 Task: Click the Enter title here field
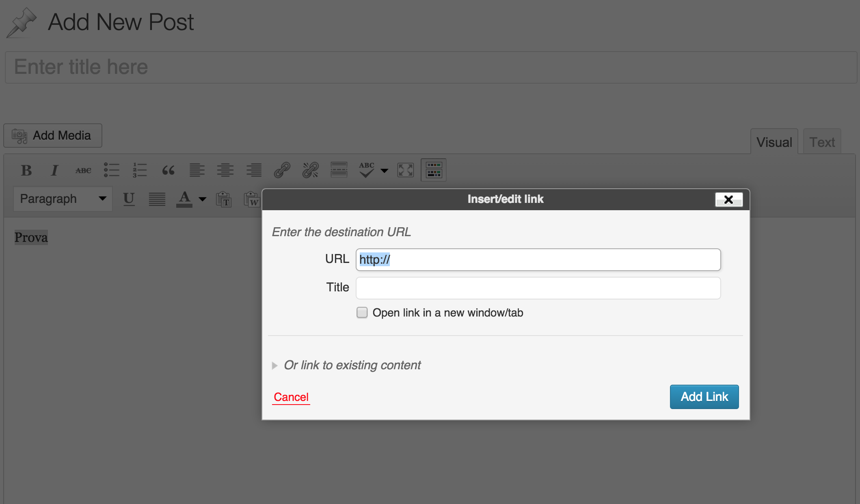coord(431,67)
